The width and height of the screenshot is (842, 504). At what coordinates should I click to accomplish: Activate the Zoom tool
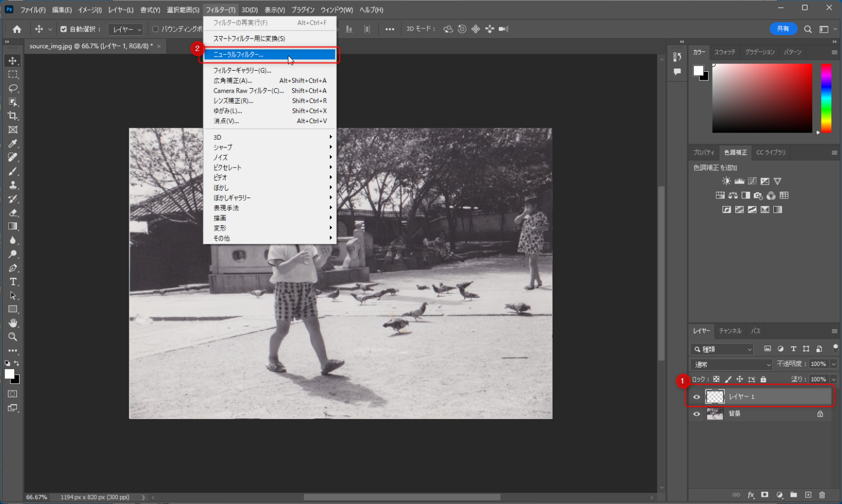pyautogui.click(x=13, y=337)
